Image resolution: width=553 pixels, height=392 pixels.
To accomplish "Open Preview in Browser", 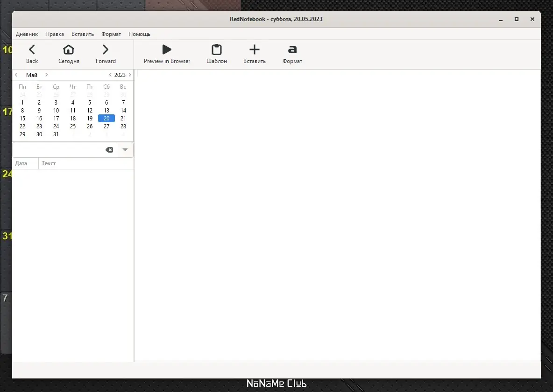I will coord(167,54).
